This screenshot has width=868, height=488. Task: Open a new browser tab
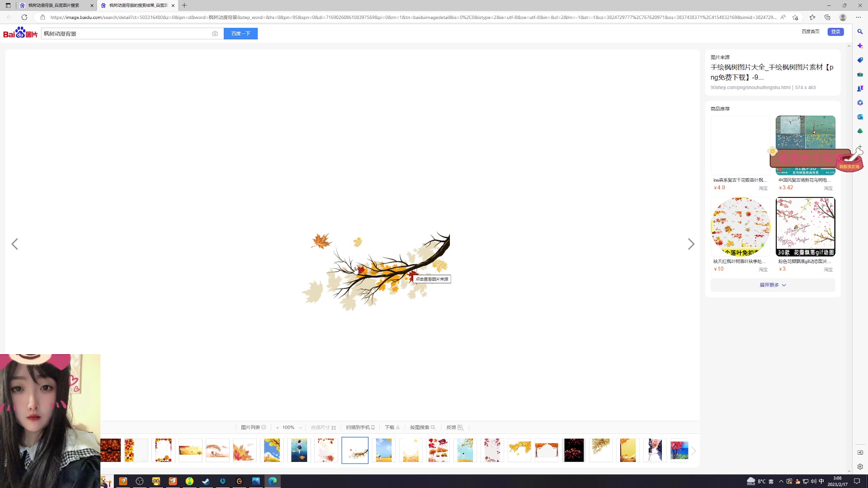coord(184,5)
